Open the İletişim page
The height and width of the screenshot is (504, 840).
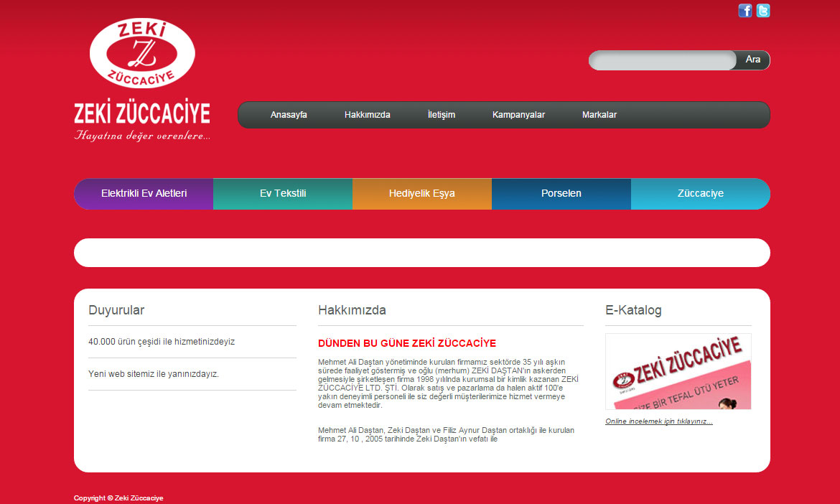pos(442,115)
